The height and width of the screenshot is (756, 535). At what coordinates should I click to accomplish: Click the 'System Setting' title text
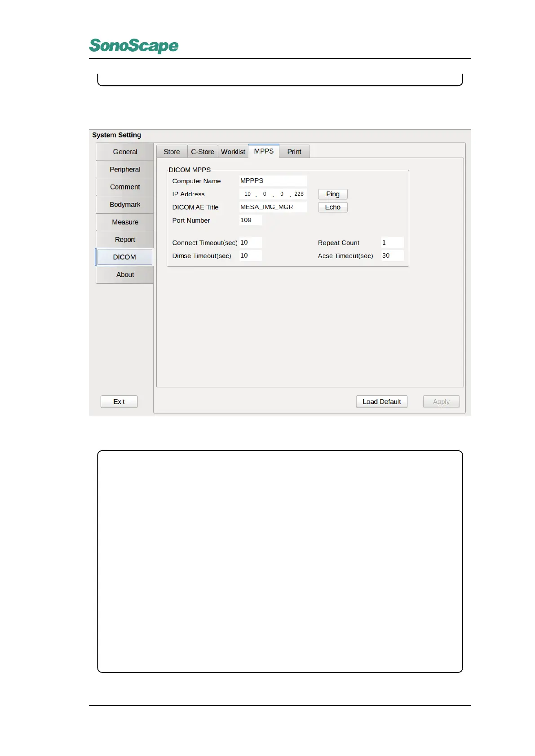[x=116, y=135]
